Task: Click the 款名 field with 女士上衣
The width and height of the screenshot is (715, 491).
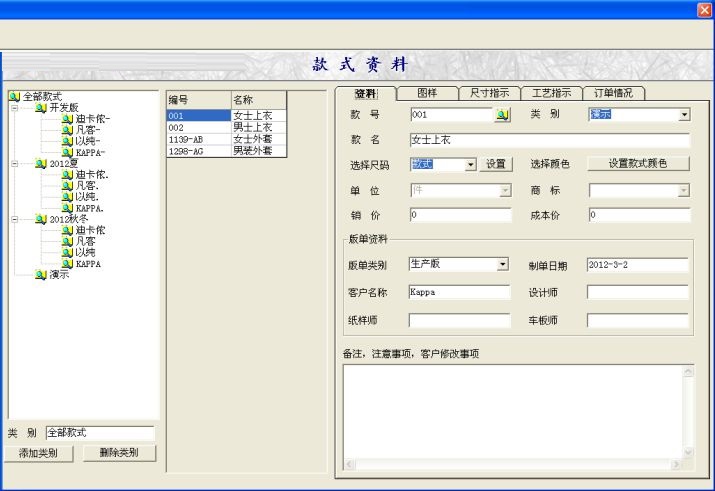Action: pyautogui.click(x=550, y=140)
